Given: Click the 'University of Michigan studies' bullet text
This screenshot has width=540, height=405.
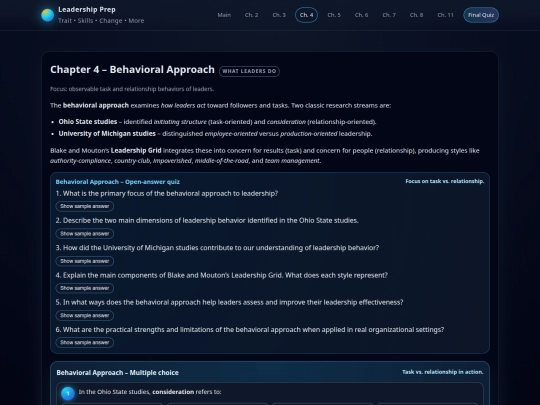Looking at the screenshot, I should [x=107, y=134].
